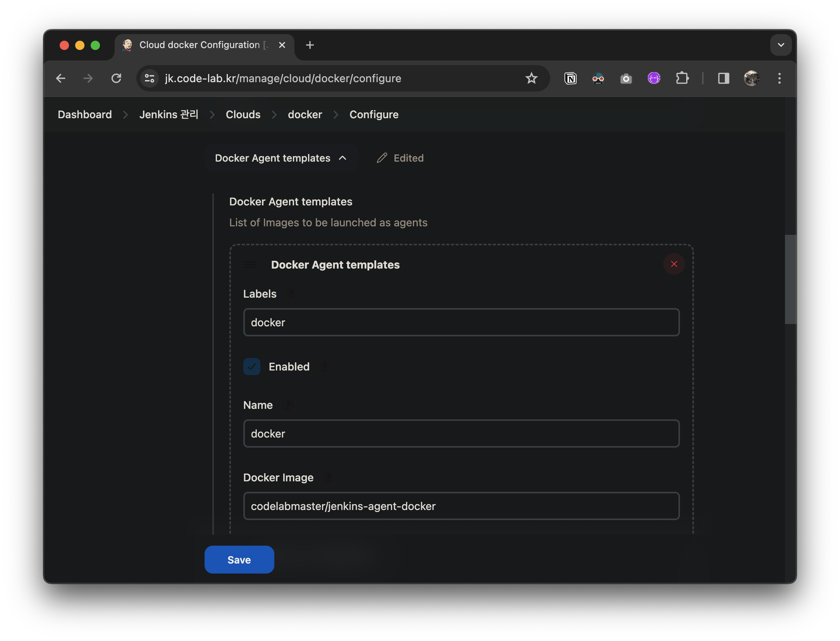Open the browser side panel

point(723,78)
